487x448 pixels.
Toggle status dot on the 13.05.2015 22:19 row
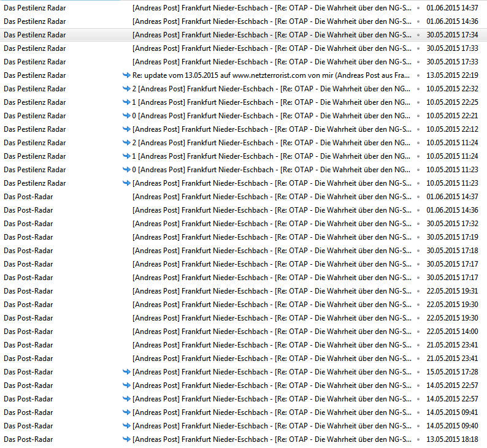pos(418,75)
